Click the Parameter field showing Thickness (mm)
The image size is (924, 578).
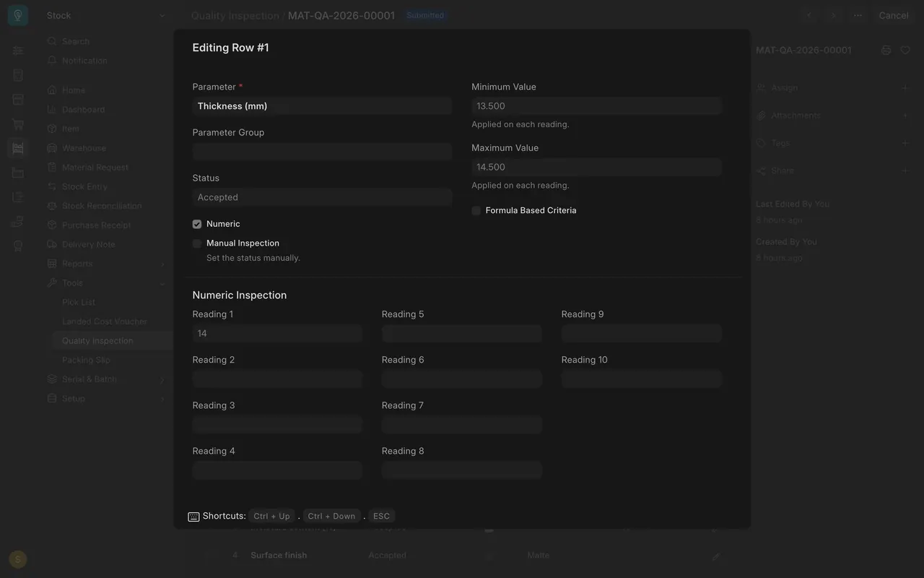tap(322, 106)
